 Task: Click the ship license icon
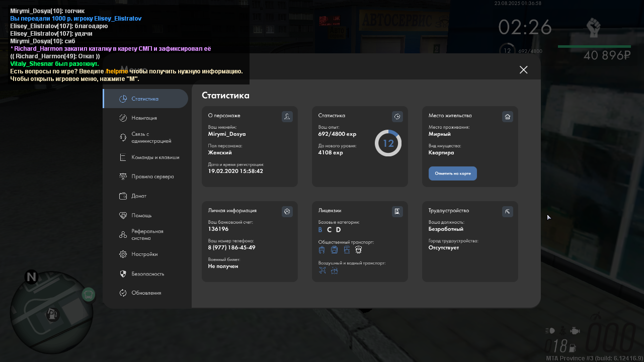click(x=334, y=270)
